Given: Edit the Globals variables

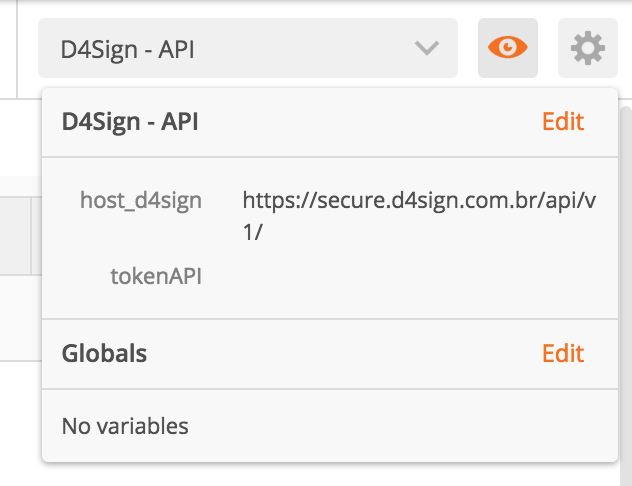Looking at the screenshot, I should coord(563,353).
